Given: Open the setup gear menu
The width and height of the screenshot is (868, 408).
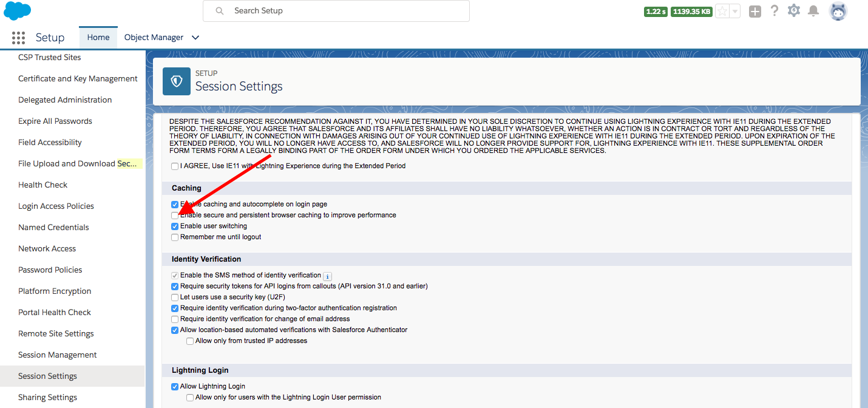Looking at the screenshot, I should [794, 11].
